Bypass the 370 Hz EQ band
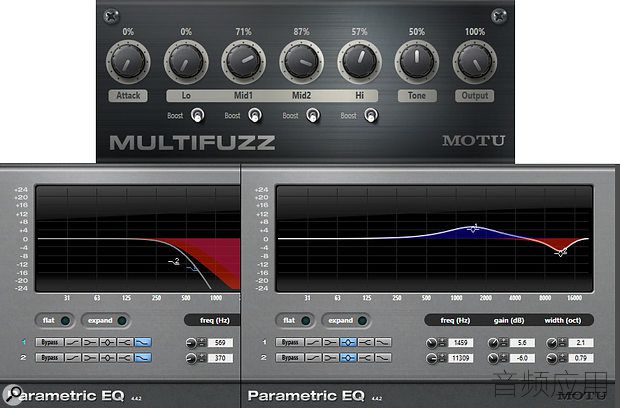The image size is (620, 408). 49,357
